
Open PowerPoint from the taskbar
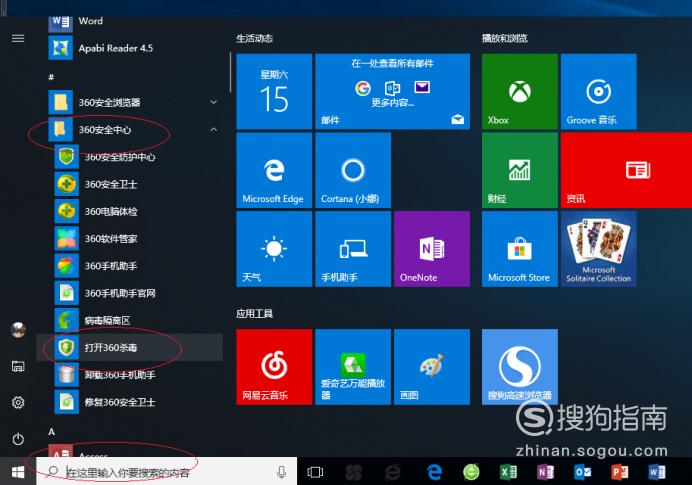click(x=620, y=472)
